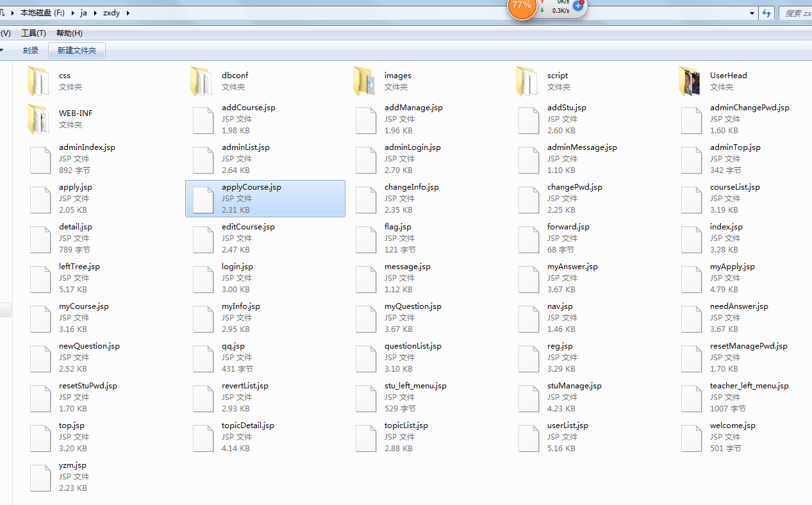Image resolution: width=812 pixels, height=505 pixels.
Task: Focus the search box in the top right
Action: pyautogui.click(x=795, y=13)
